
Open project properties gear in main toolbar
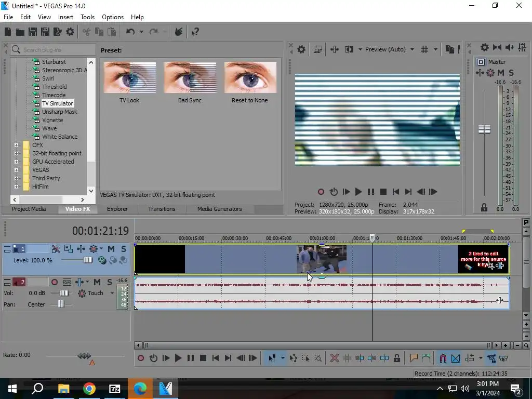pyautogui.click(x=70, y=32)
